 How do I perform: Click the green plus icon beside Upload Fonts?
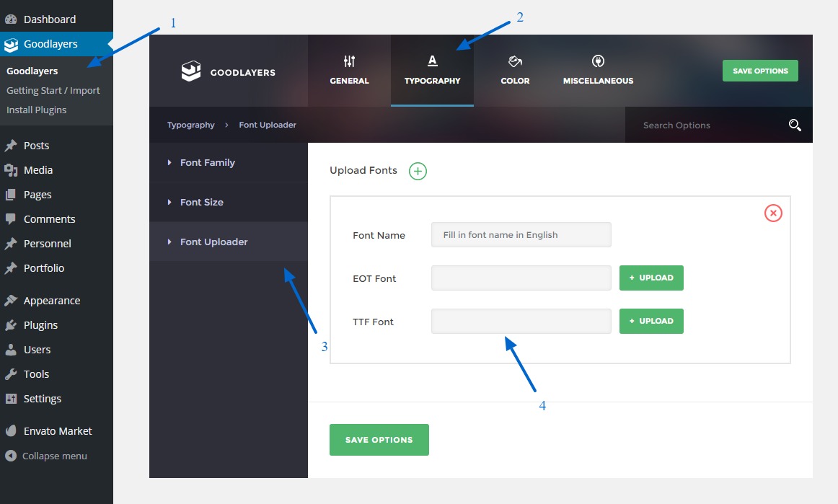pyautogui.click(x=418, y=171)
